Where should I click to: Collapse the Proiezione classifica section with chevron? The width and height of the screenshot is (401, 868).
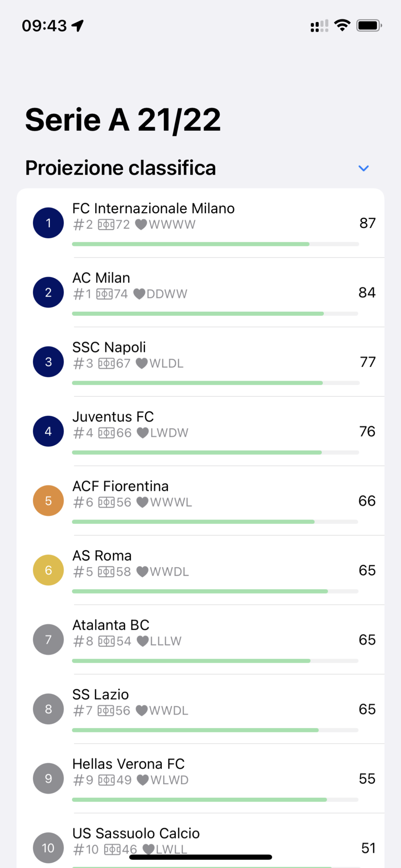pyautogui.click(x=364, y=168)
